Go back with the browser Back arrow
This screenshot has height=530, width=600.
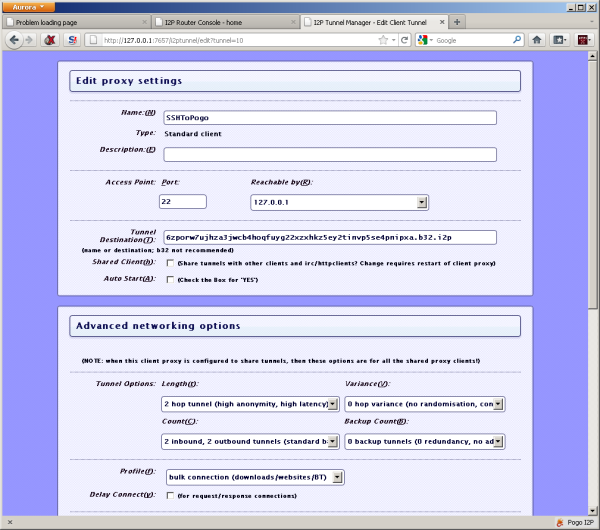[x=14, y=40]
